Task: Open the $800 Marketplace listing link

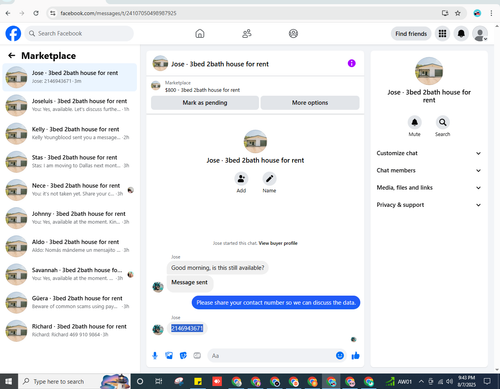Action: pyautogui.click(x=202, y=90)
